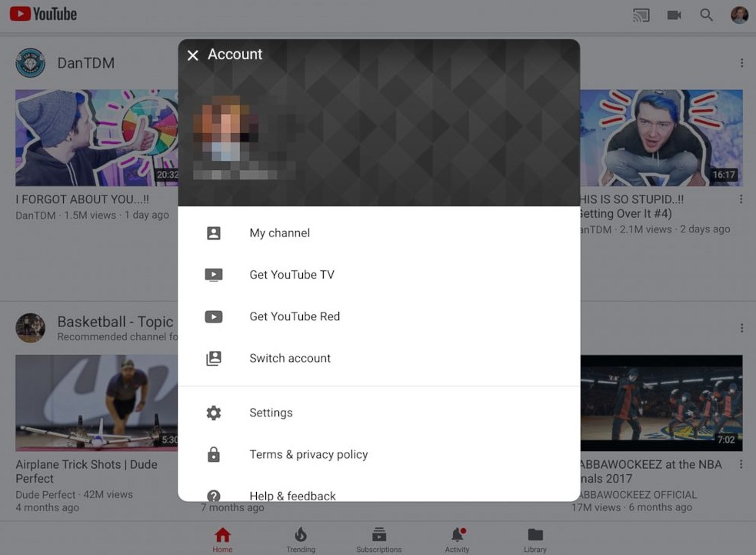This screenshot has width=756, height=555.
Task: Switch to Subscriptions tab
Action: coord(378,540)
